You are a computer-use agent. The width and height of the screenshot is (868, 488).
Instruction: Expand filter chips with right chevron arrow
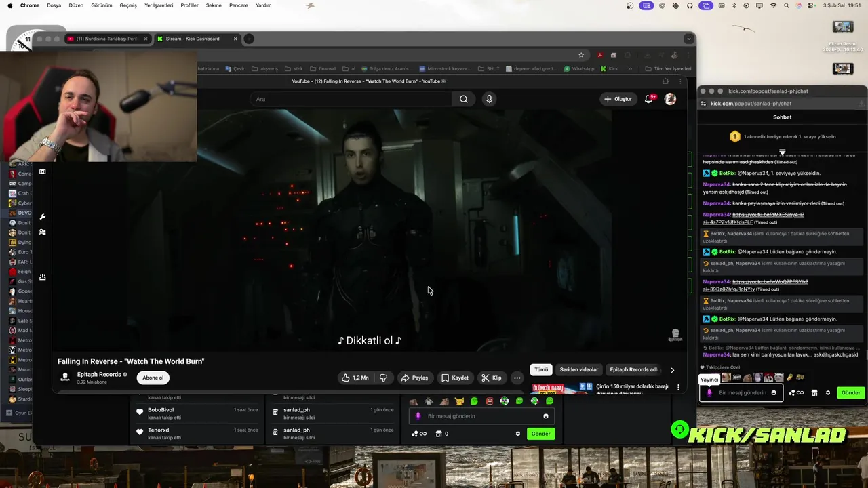[672, 370]
